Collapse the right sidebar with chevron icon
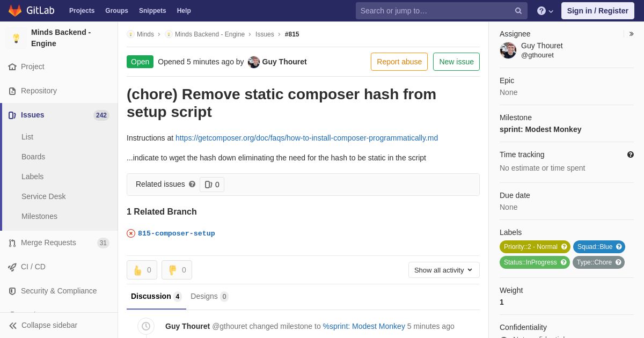The height and width of the screenshot is (338, 644). [631, 34]
